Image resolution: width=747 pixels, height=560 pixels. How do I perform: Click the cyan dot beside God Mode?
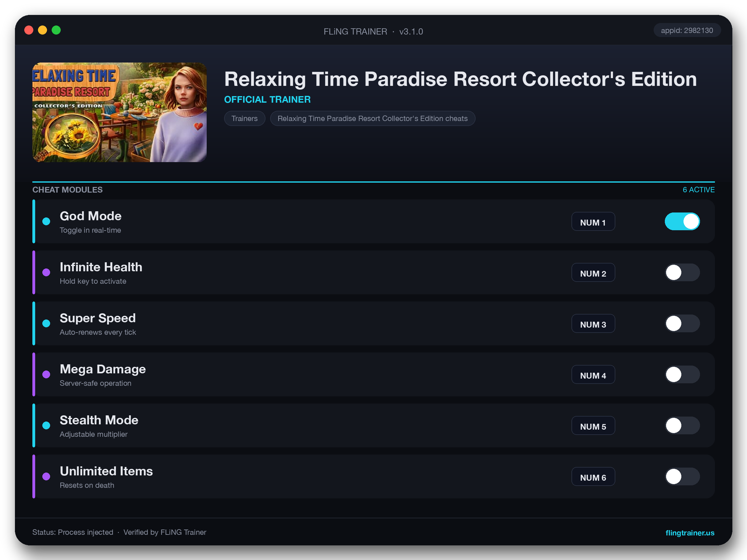click(46, 222)
